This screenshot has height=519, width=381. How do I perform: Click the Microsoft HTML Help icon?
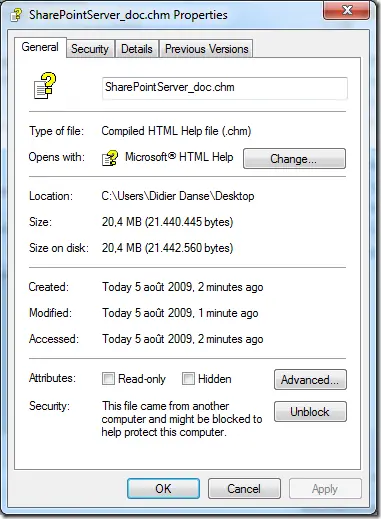coord(110,158)
